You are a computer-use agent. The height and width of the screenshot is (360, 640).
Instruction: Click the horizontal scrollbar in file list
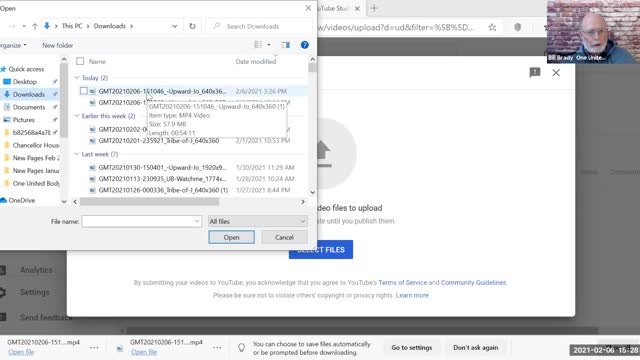pos(149,202)
